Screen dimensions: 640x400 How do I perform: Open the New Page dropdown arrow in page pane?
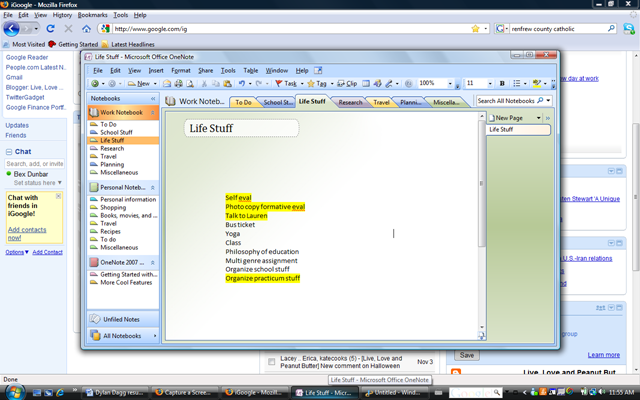tap(538, 118)
